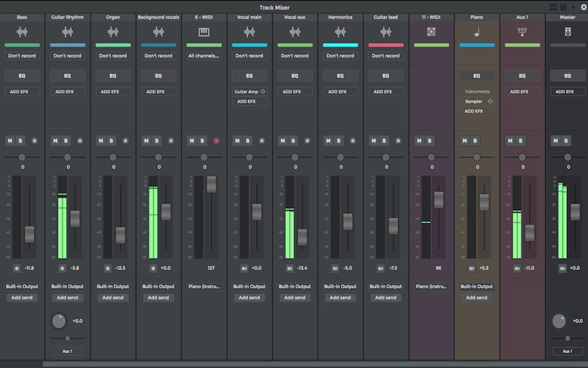Image resolution: width=588 pixels, height=368 pixels.
Task: Click the Guitar lead waveform icon
Action: pyautogui.click(x=385, y=32)
